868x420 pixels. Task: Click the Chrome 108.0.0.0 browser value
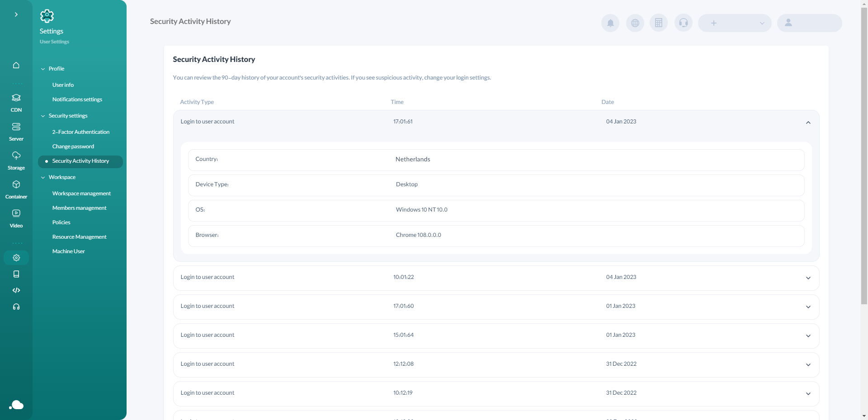tap(419, 235)
